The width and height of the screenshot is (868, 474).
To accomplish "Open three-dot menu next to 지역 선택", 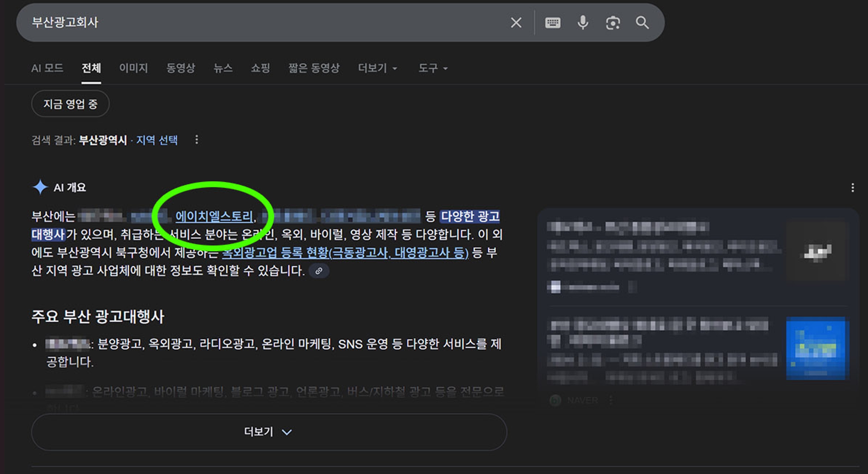I will pos(196,140).
